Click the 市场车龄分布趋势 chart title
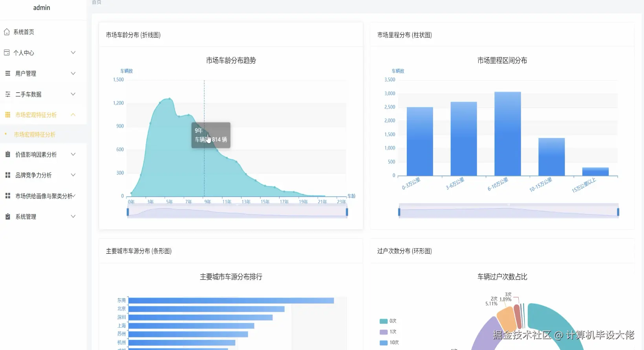The height and width of the screenshot is (350, 644). pos(231,60)
